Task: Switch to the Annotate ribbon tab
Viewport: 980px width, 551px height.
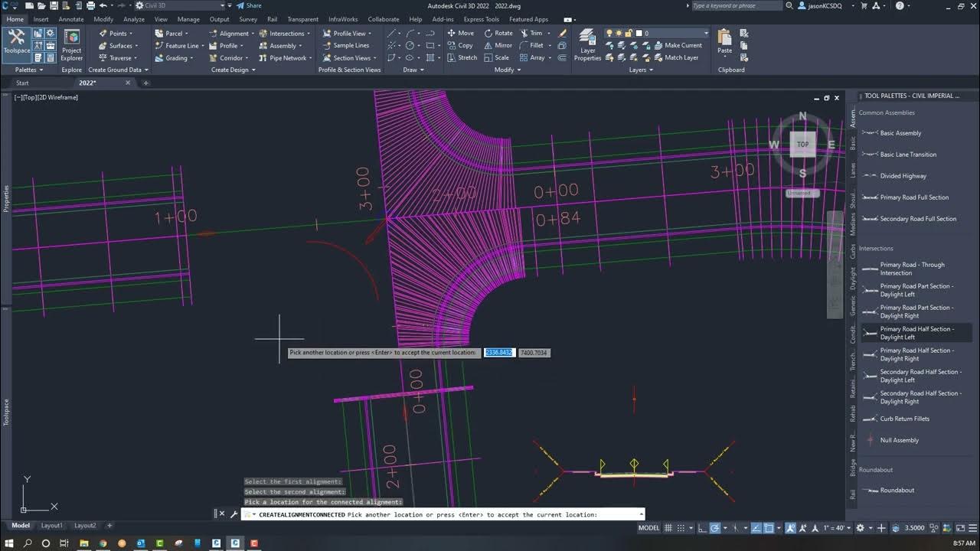Action: tap(71, 19)
